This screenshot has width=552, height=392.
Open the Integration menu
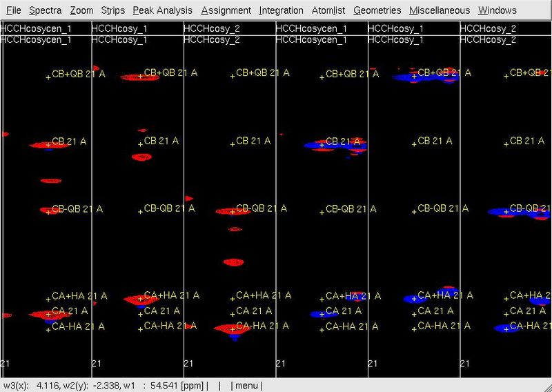click(281, 10)
